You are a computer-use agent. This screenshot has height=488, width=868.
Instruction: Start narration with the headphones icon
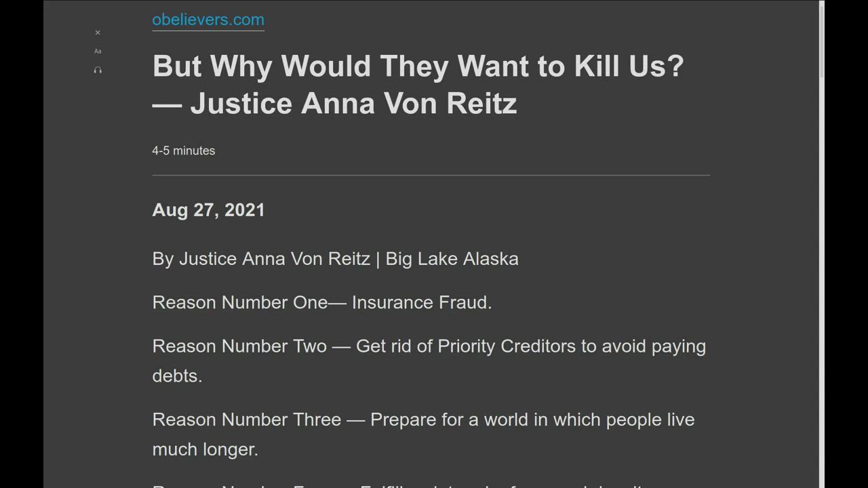(x=98, y=70)
